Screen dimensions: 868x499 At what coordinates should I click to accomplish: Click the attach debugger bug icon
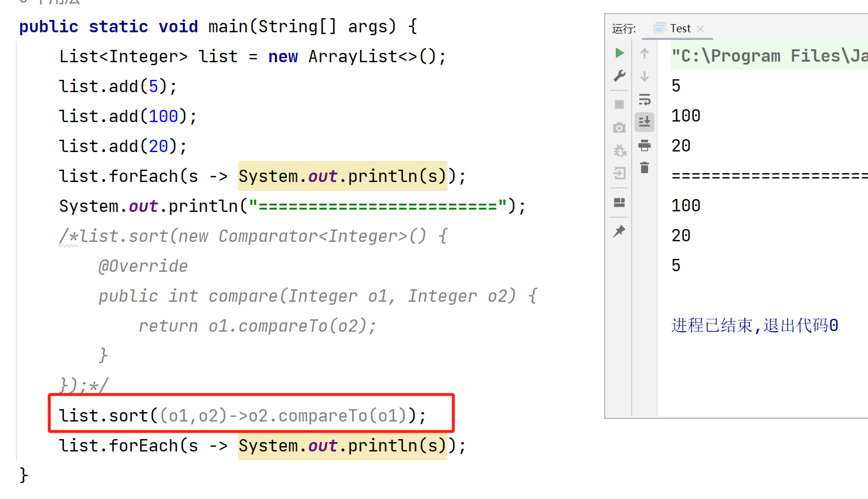pos(619,150)
